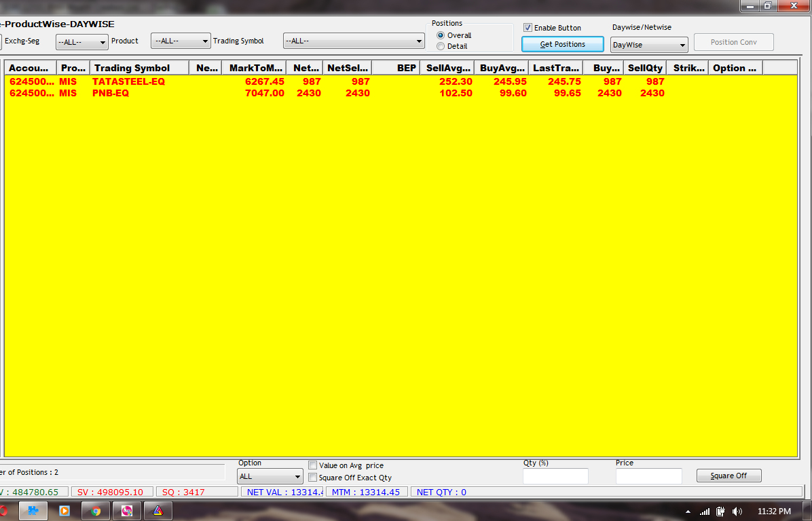The height and width of the screenshot is (521, 812).
Task: Sort by the SellAvg column header
Action: click(447, 68)
